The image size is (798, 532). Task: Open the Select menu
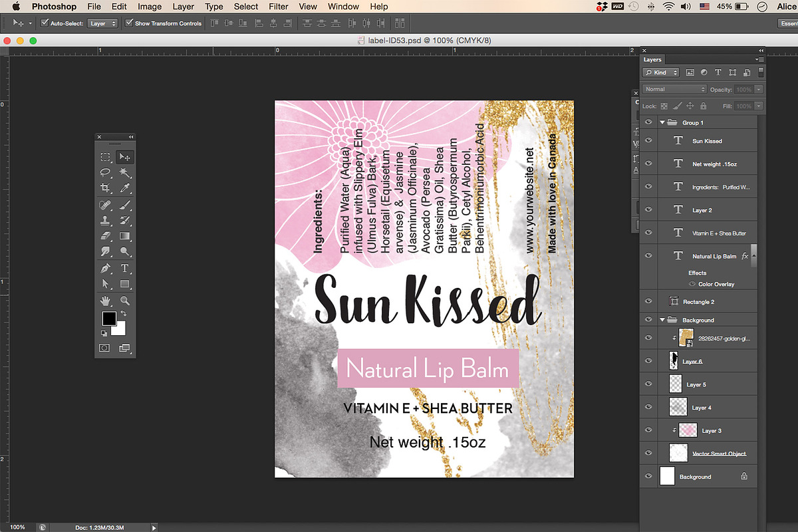coord(245,7)
